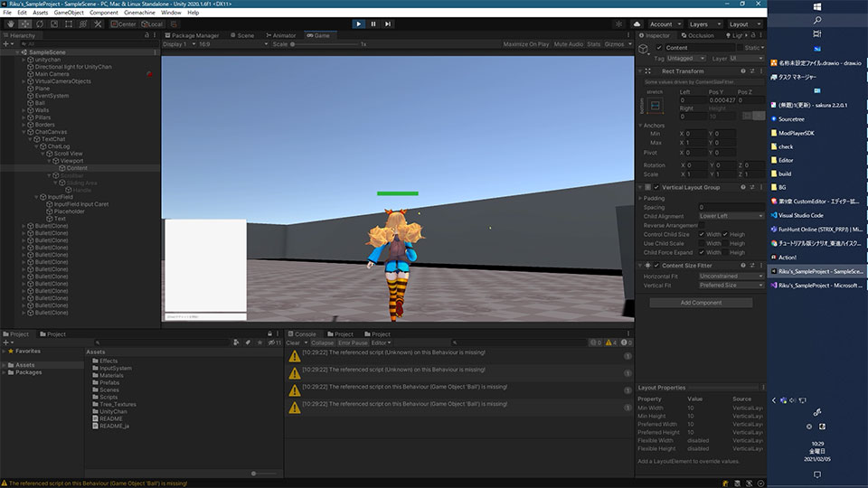This screenshot has width=868, height=488.
Task: Switch to the Occlusion tab
Action: (x=697, y=35)
